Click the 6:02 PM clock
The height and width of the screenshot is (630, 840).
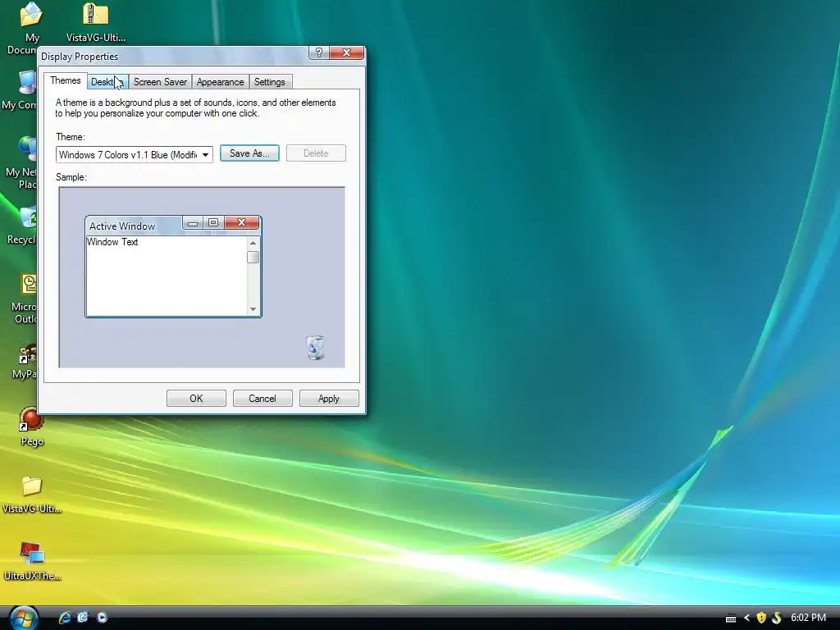pyautogui.click(x=808, y=618)
